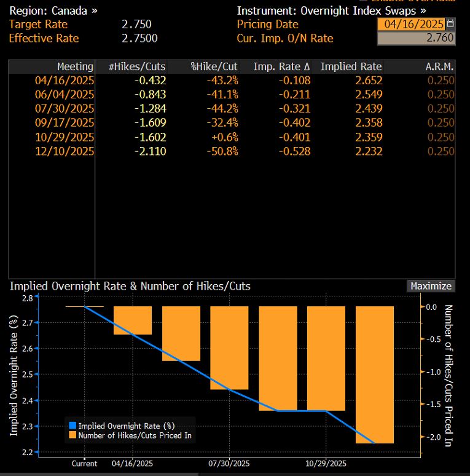The width and height of the screenshot is (470, 476).
Task: Click the Current label on the chart axis
Action: pos(84,464)
